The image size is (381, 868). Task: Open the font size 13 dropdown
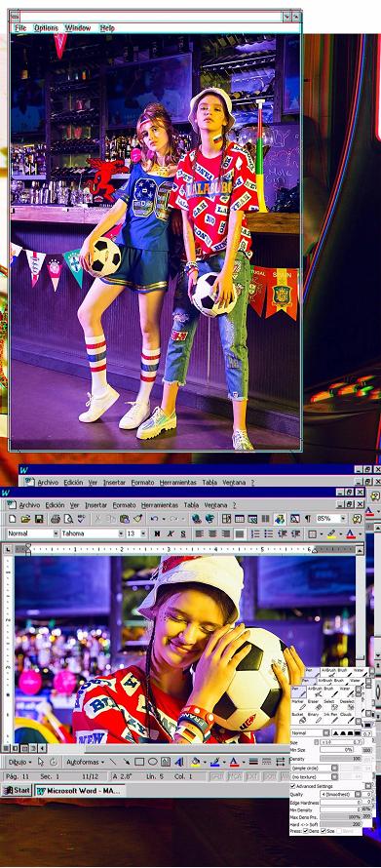coord(142,533)
